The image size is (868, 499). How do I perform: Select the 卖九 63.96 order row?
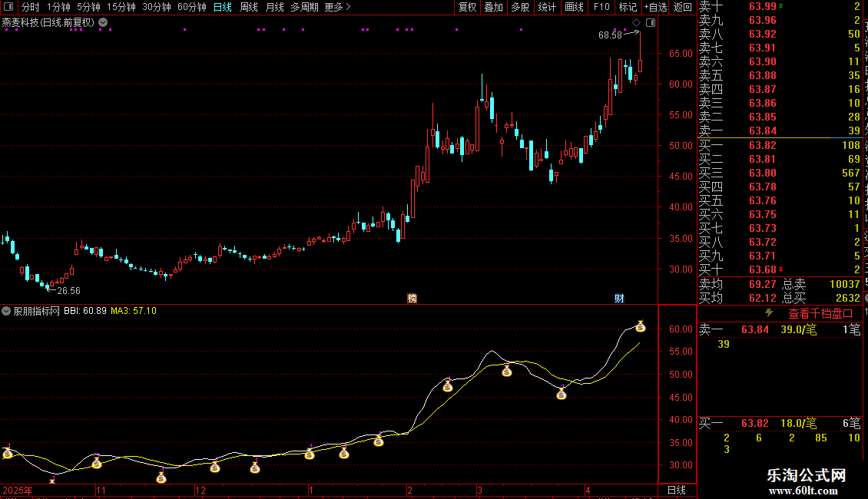pos(780,20)
